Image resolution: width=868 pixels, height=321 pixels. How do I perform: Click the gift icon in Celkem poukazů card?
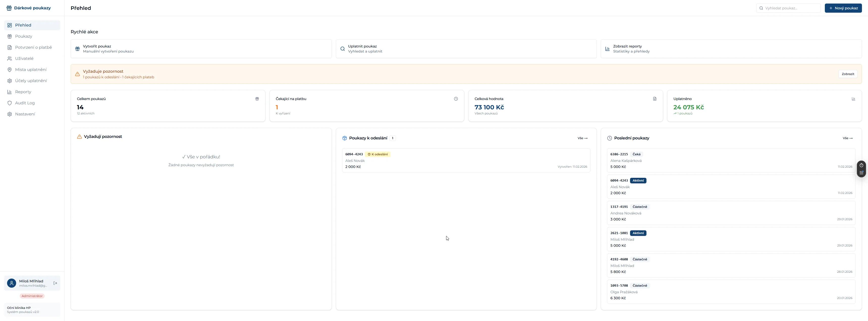tap(257, 99)
